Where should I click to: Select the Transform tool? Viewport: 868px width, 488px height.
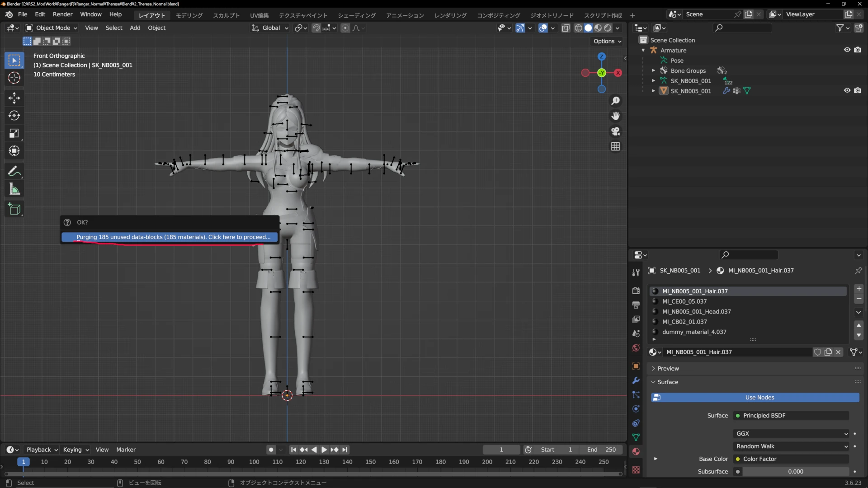coord(14,150)
